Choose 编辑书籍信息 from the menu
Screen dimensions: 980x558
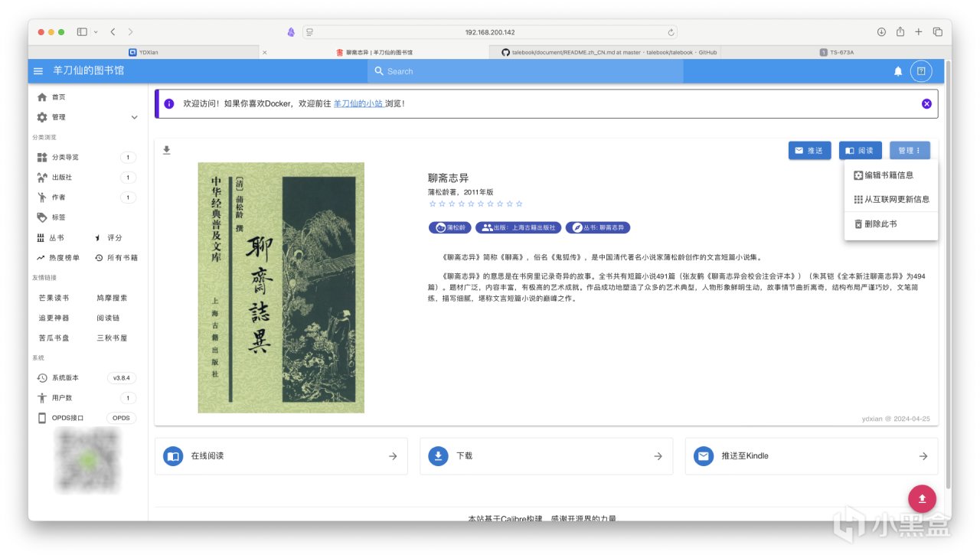coord(891,175)
